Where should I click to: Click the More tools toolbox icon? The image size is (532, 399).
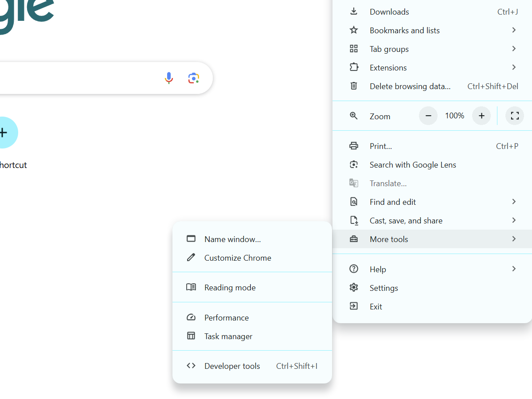click(x=354, y=239)
